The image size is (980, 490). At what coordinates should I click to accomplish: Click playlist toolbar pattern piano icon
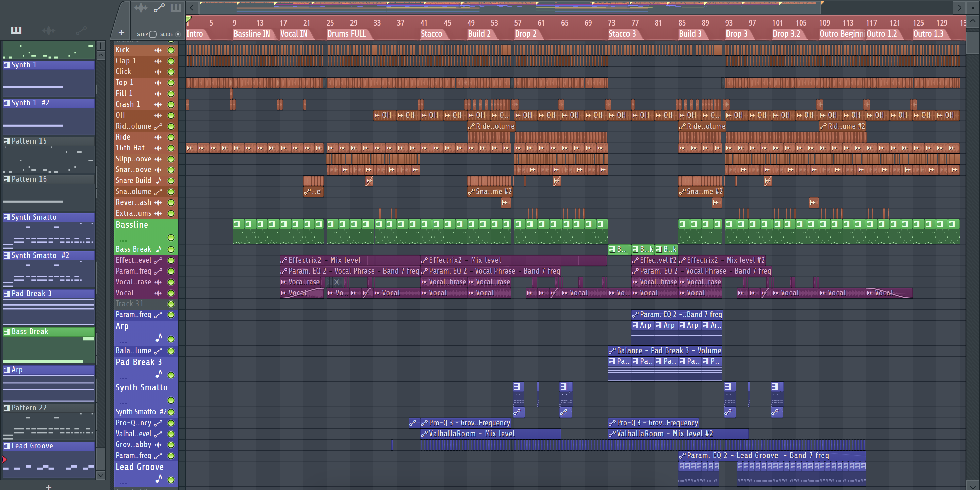[176, 7]
